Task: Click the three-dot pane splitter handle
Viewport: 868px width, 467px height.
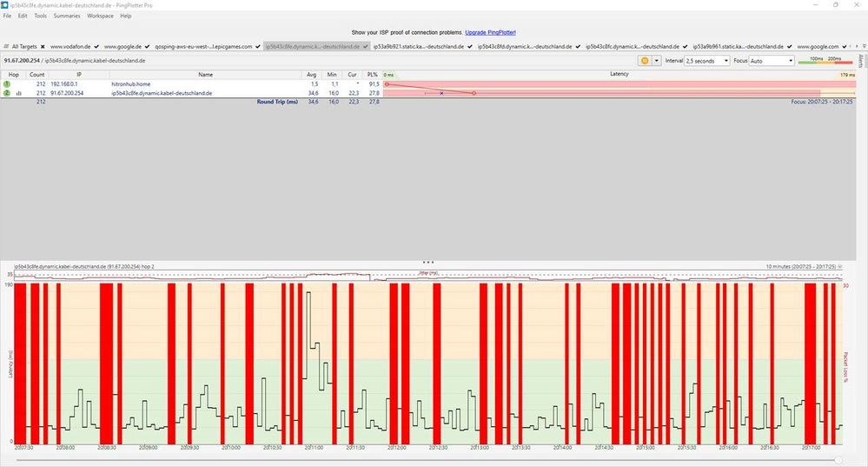Action: [x=427, y=262]
